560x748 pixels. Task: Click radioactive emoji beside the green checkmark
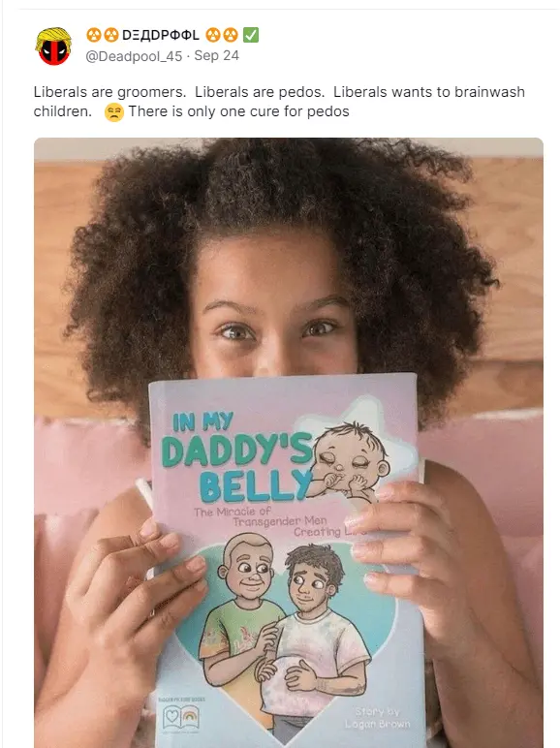tap(231, 35)
